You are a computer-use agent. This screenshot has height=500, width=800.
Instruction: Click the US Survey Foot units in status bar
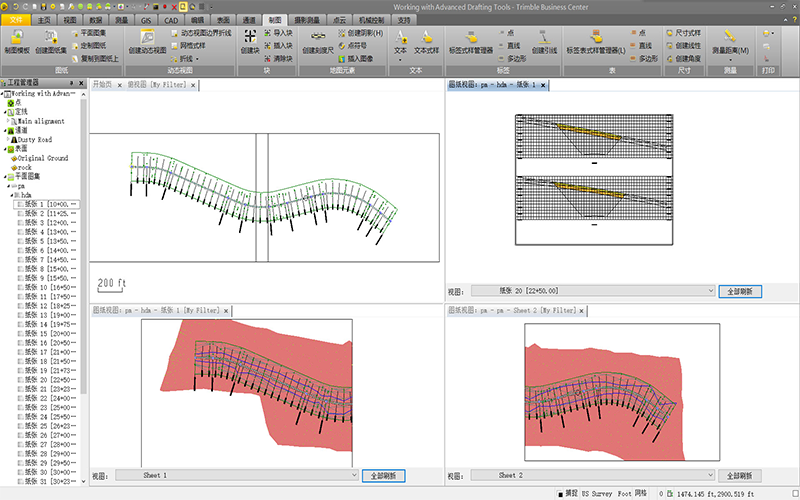tap(606, 493)
